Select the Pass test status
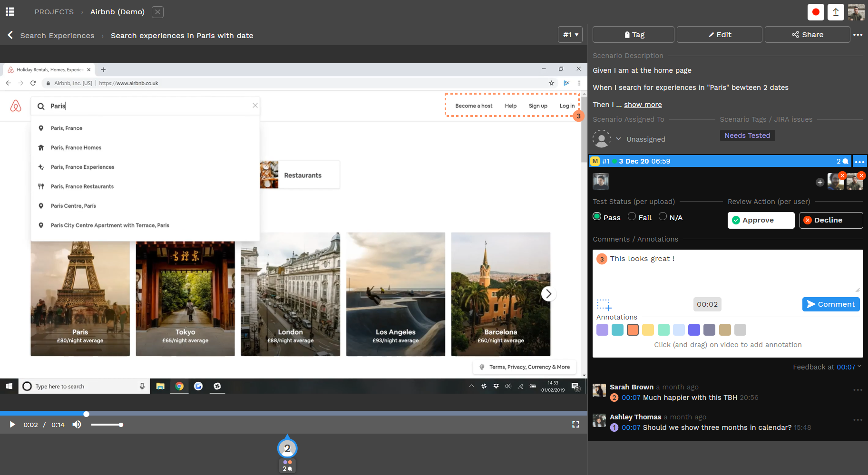 point(597,216)
